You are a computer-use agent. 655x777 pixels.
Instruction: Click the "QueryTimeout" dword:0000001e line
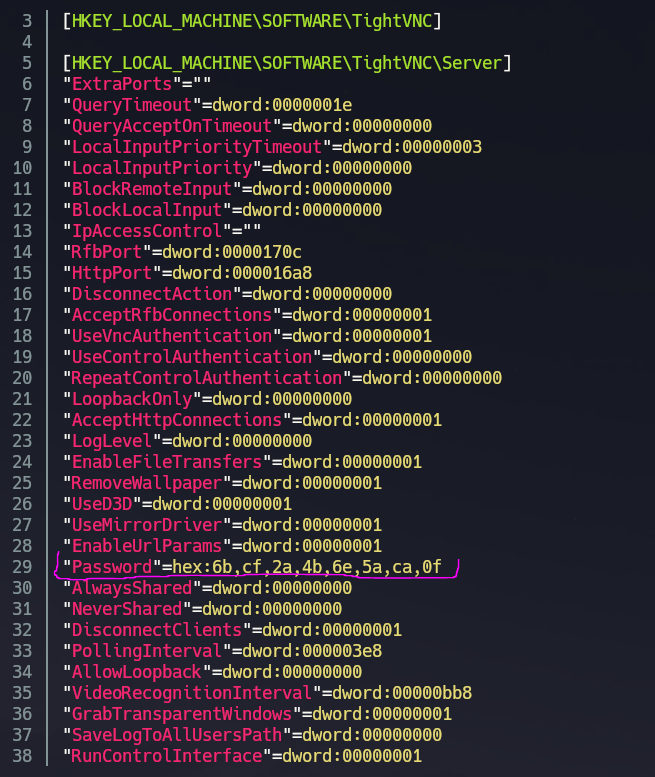click(207, 105)
